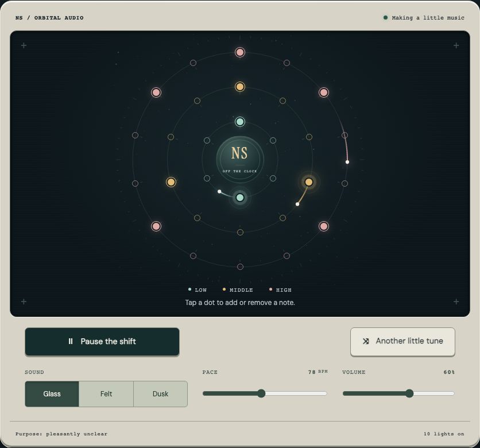480x448 pixels.
Task: Add note at outer ring dot just right of top
Action: coord(287,63)
